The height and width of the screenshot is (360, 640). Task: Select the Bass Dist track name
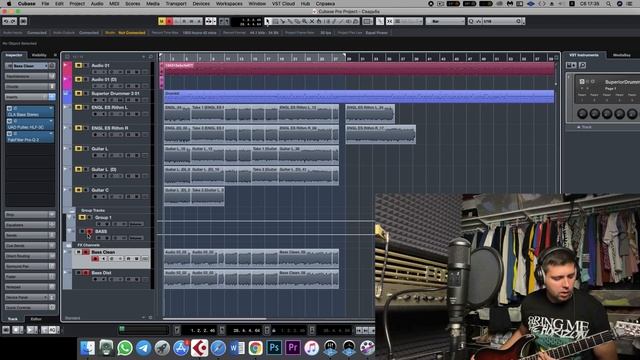tap(101, 273)
